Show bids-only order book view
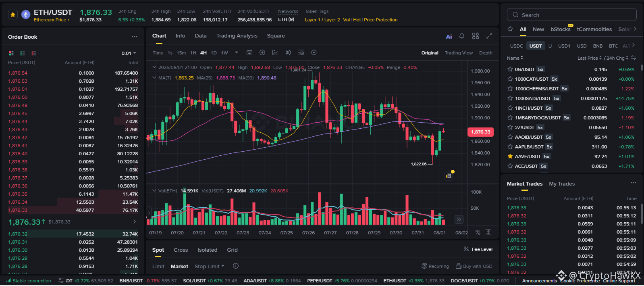 pyautogui.click(x=23, y=53)
